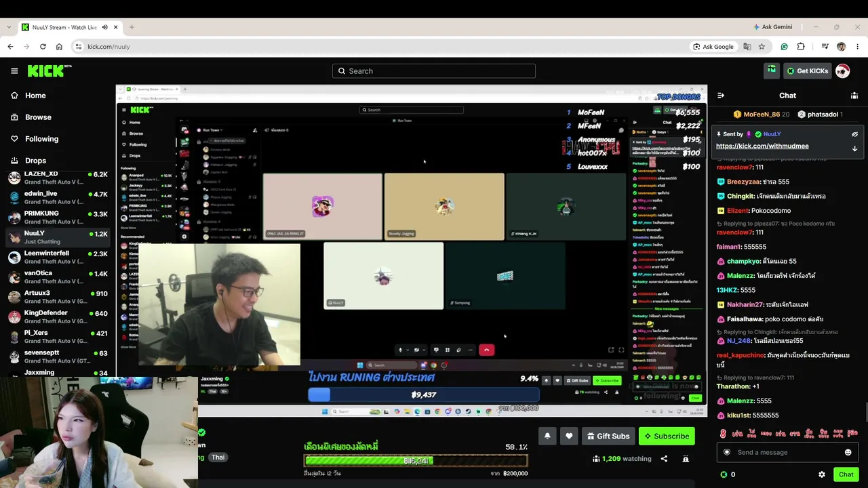Expand the pinned message down arrow
868x488 pixels.
pos(855,148)
